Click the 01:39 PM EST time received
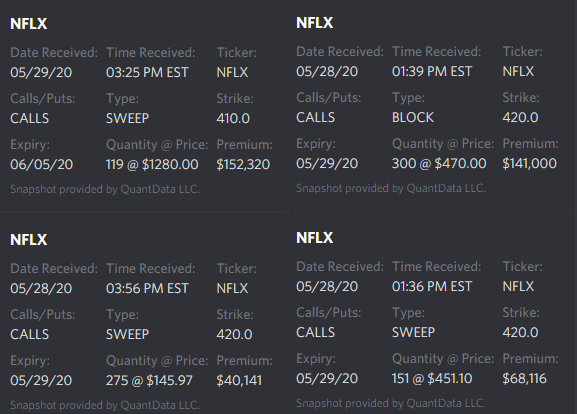Screen dimensions: 577x414 tap(432, 71)
